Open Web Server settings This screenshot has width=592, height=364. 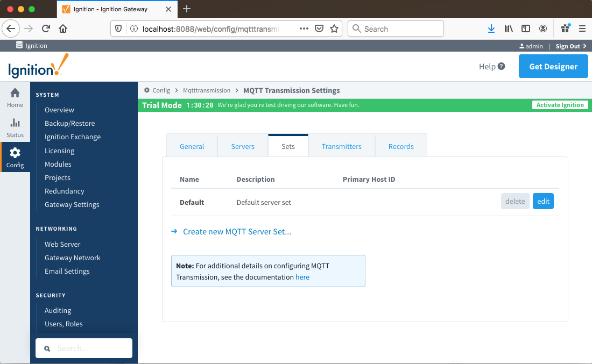62,245
